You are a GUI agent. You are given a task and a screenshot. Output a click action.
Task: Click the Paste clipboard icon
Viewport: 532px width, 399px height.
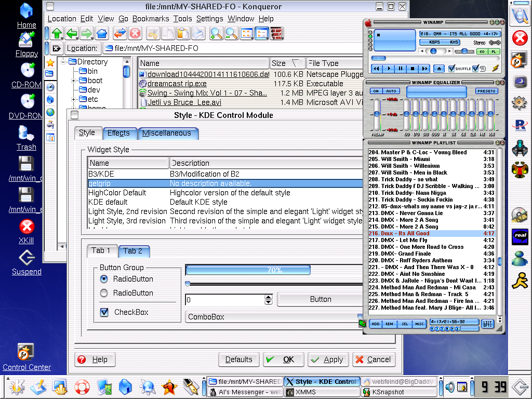point(183,34)
